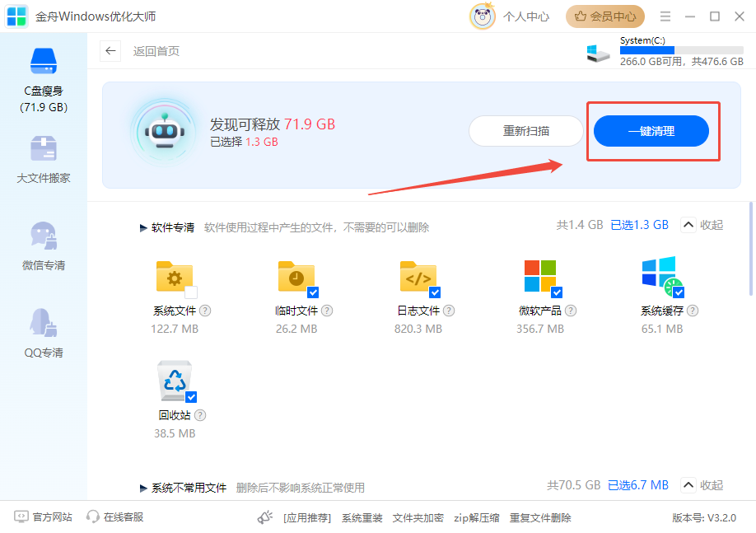This screenshot has width=756, height=533.
Task: Open the 官方网站 link
Action: click(44, 517)
